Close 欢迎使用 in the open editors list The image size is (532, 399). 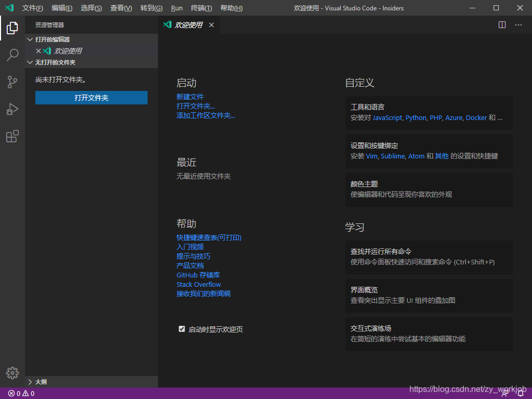click(x=38, y=51)
